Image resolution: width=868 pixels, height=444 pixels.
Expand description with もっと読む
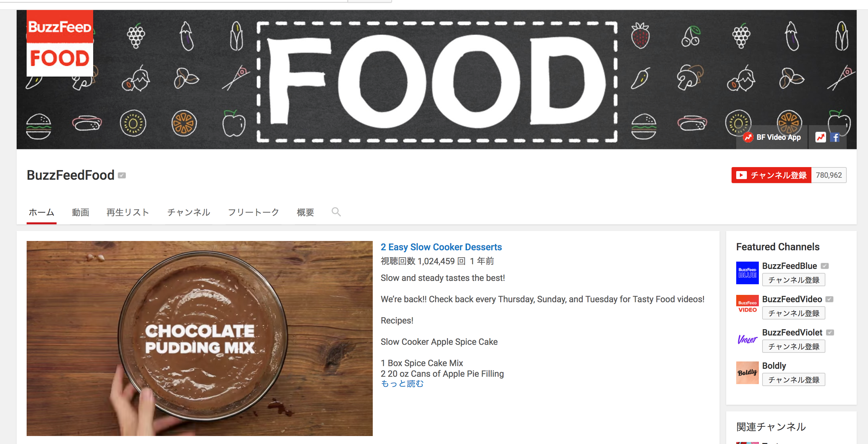[x=402, y=384]
